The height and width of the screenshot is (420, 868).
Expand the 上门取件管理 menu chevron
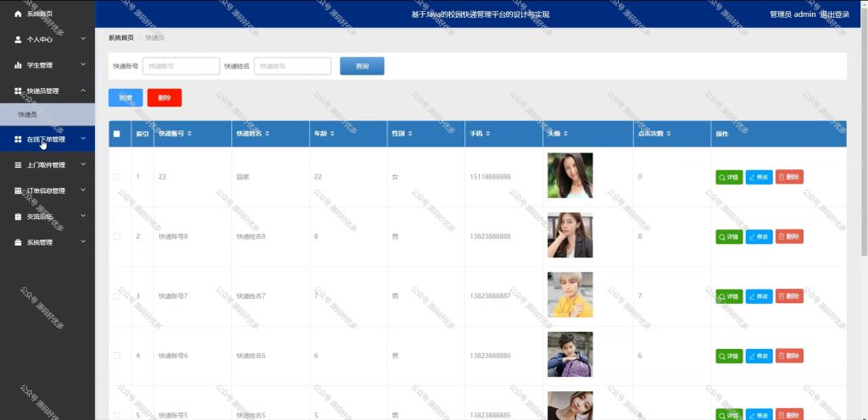tap(83, 164)
